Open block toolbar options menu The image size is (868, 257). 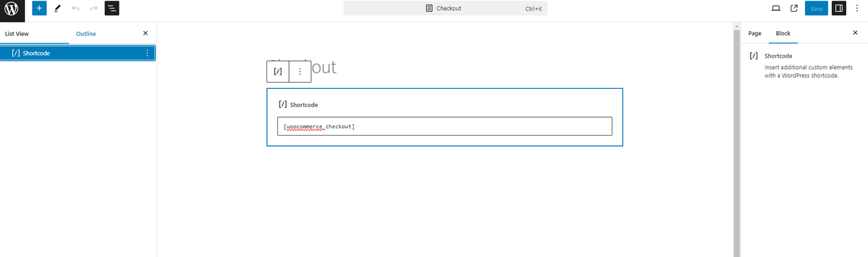[x=300, y=71]
